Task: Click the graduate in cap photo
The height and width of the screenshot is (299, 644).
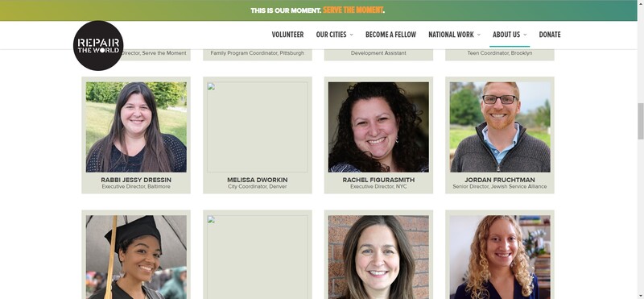Action: click(x=136, y=257)
